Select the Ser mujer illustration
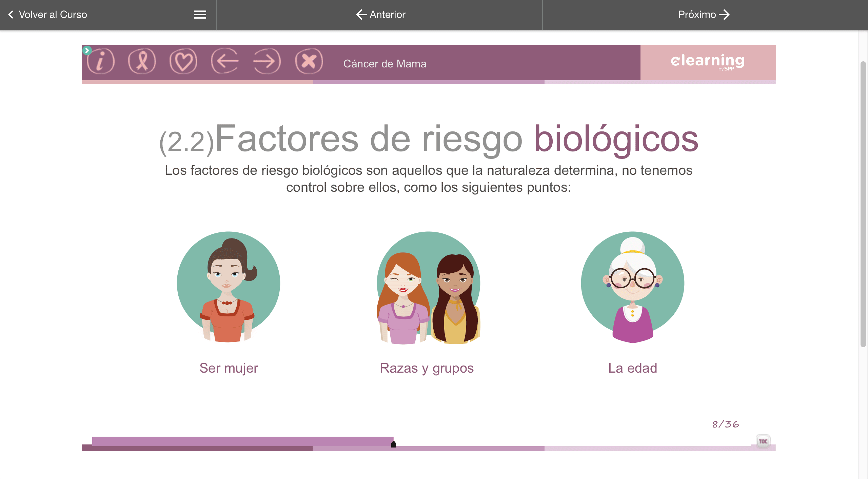 pyautogui.click(x=229, y=287)
